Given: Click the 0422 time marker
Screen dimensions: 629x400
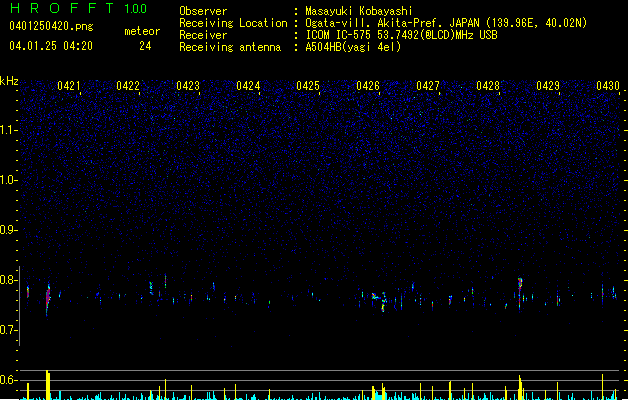Looking at the screenshot, I should click(128, 86).
